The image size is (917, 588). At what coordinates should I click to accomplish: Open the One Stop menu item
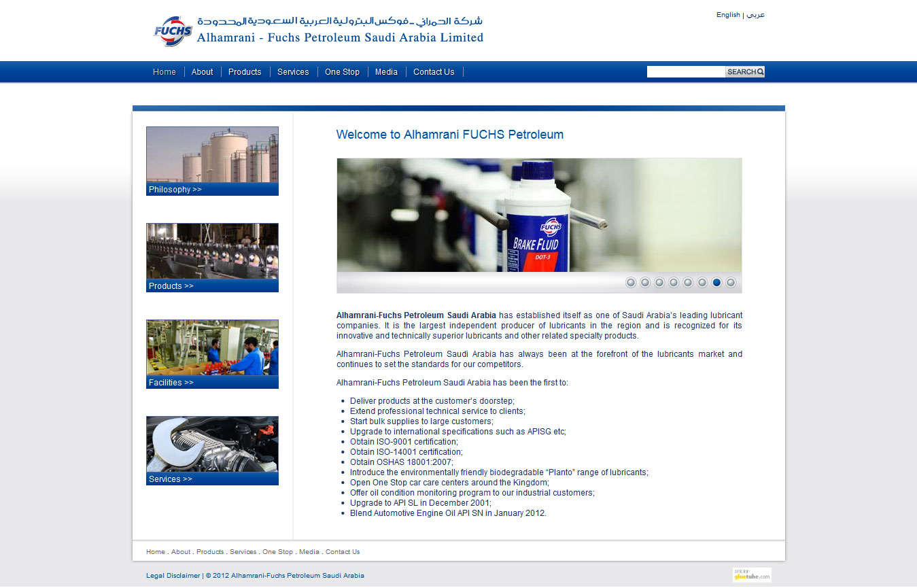tap(342, 72)
